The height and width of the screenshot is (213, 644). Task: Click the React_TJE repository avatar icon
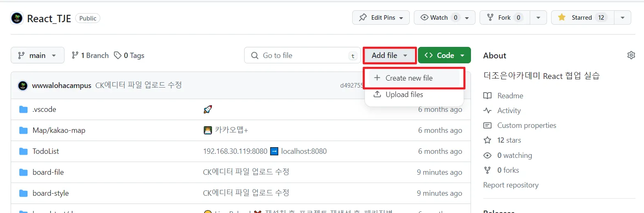pos(17,18)
